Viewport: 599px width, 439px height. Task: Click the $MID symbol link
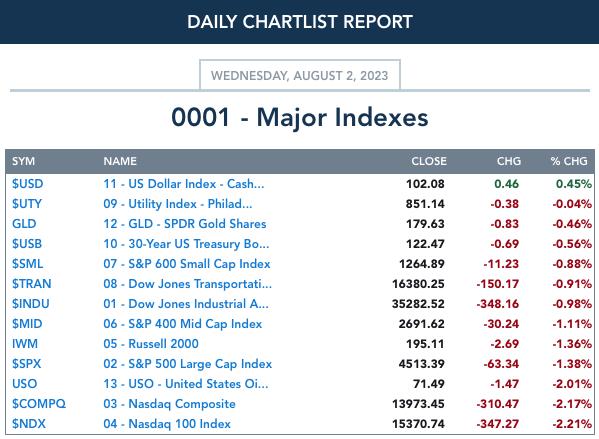pos(27,324)
